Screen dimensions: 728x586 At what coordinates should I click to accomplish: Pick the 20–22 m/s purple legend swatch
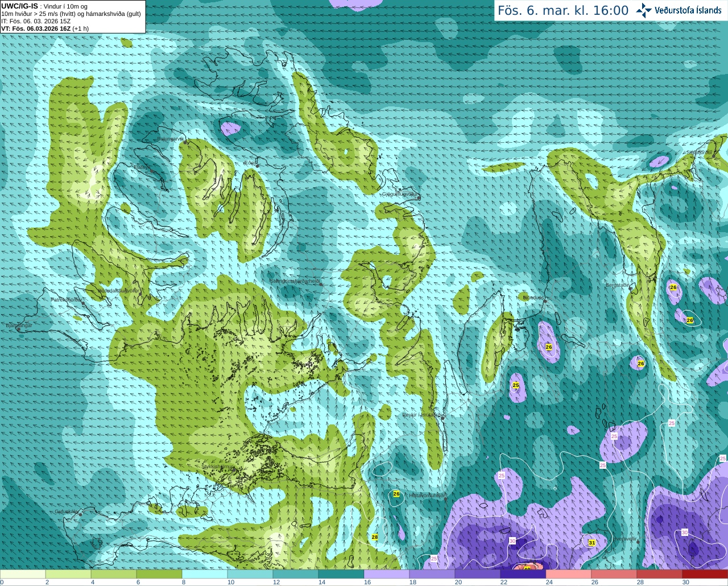pos(478,574)
